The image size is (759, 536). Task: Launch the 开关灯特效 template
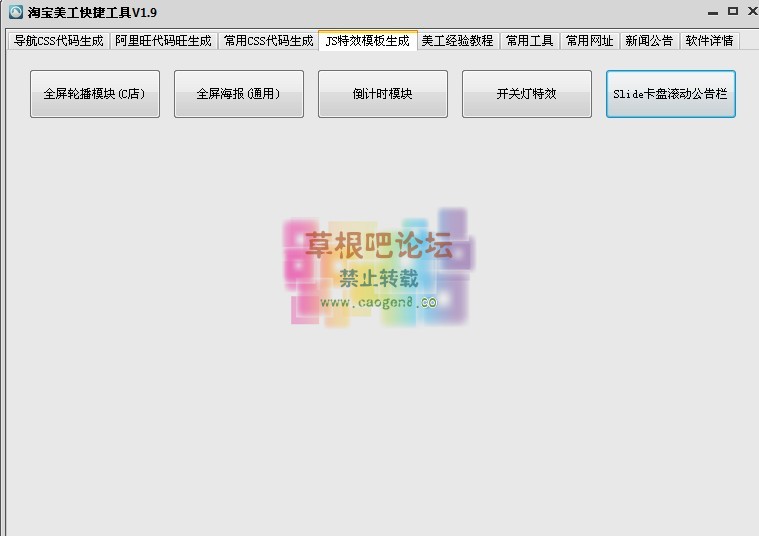tap(527, 94)
